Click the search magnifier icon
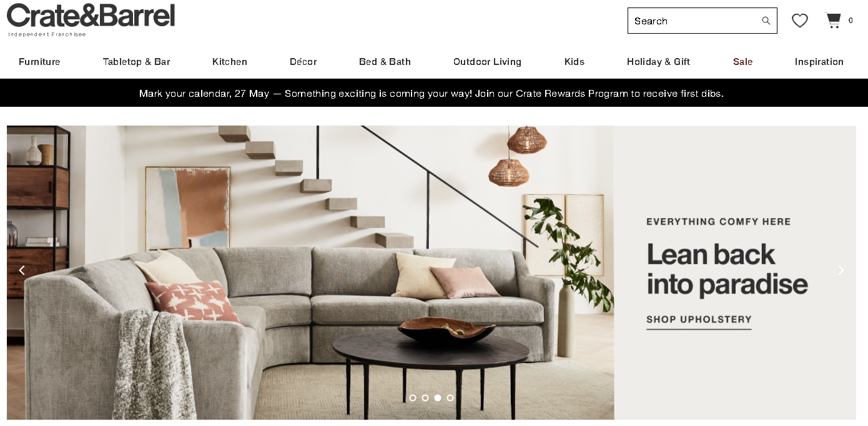This screenshot has height=426, width=868. pos(766,21)
